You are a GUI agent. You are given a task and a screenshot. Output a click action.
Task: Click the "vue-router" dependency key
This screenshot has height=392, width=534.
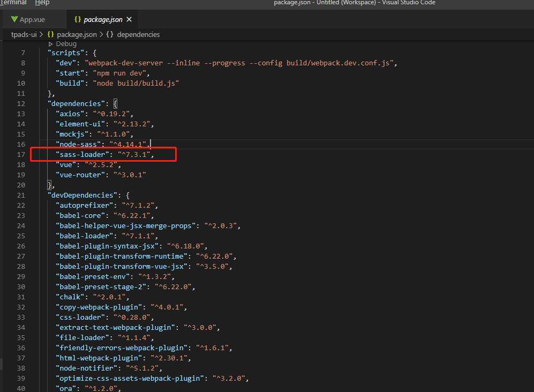click(80, 175)
